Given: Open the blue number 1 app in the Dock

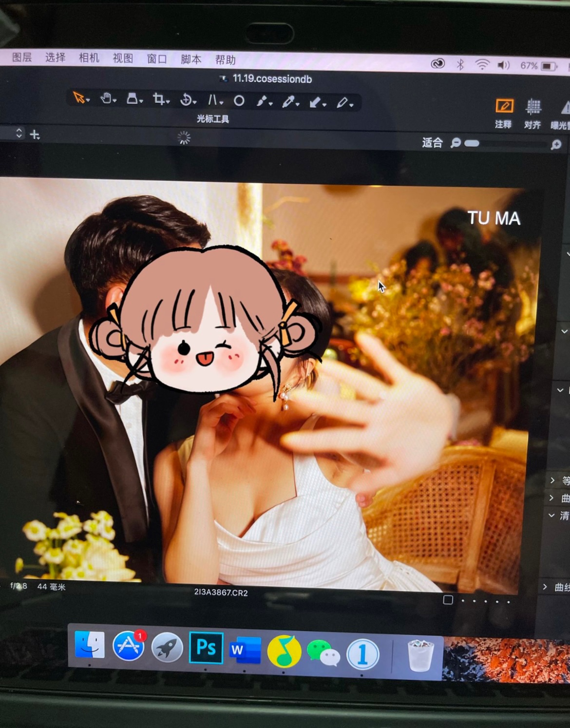Looking at the screenshot, I should [x=362, y=654].
